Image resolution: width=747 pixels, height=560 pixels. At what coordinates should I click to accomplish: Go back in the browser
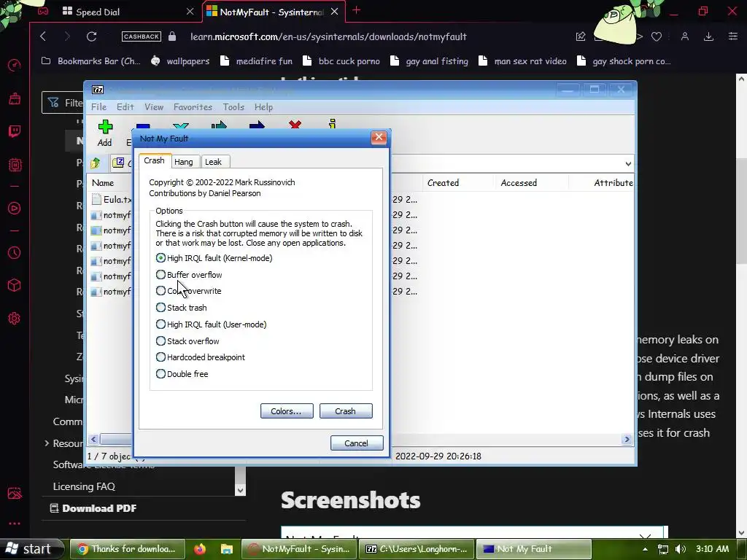pos(43,36)
